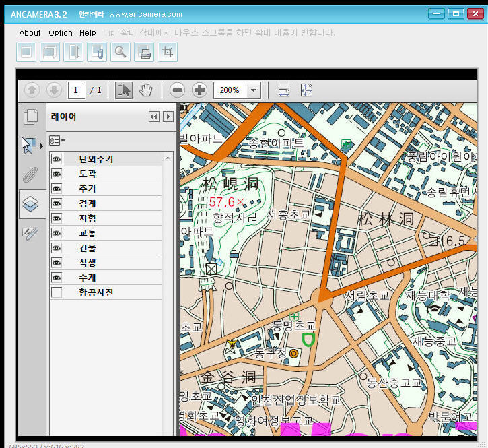The width and height of the screenshot is (488, 448).
Task: Zoom out with the minus button
Action: (x=177, y=90)
